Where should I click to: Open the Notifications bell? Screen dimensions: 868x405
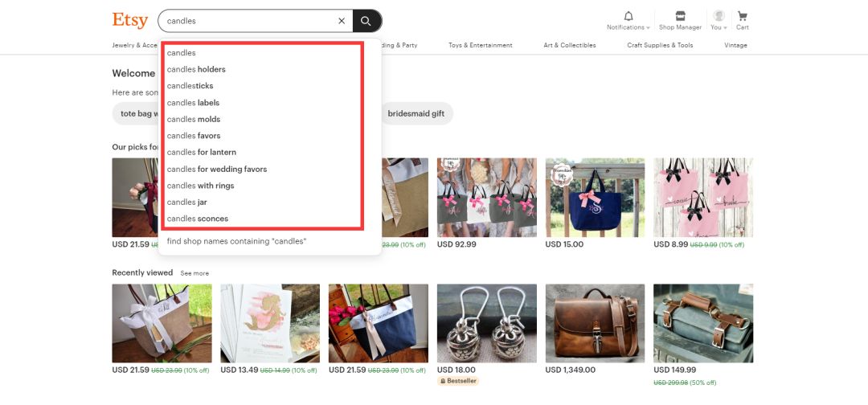click(x=628, y=17)
